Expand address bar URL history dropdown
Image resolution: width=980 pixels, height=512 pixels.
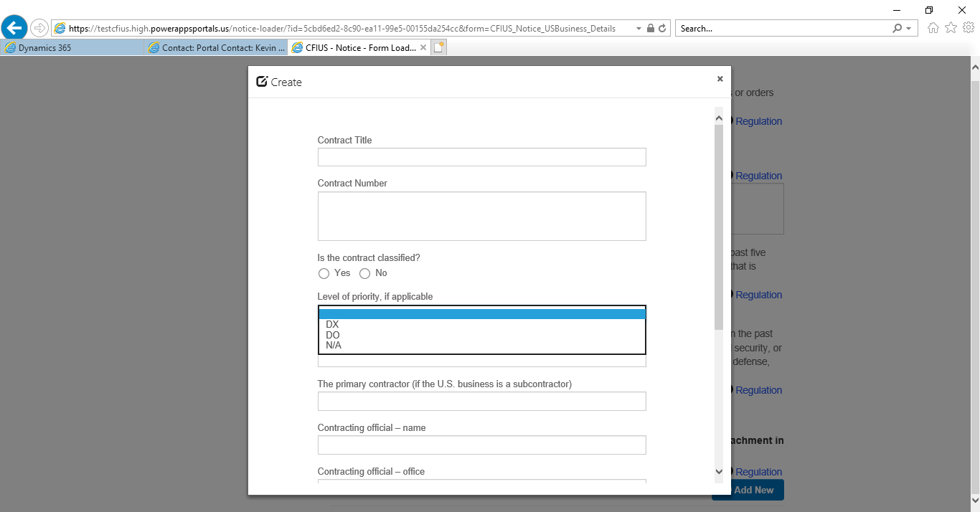click(x=639, y=29)
